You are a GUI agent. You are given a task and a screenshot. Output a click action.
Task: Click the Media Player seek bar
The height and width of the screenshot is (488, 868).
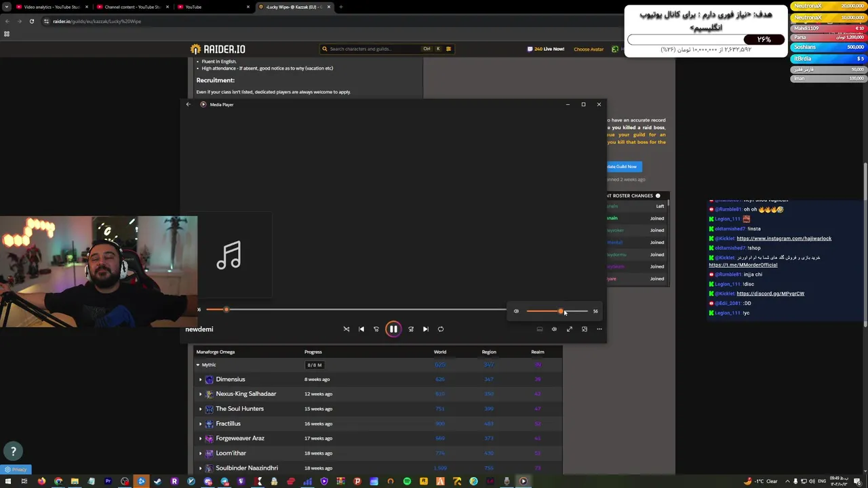(356, 310)
